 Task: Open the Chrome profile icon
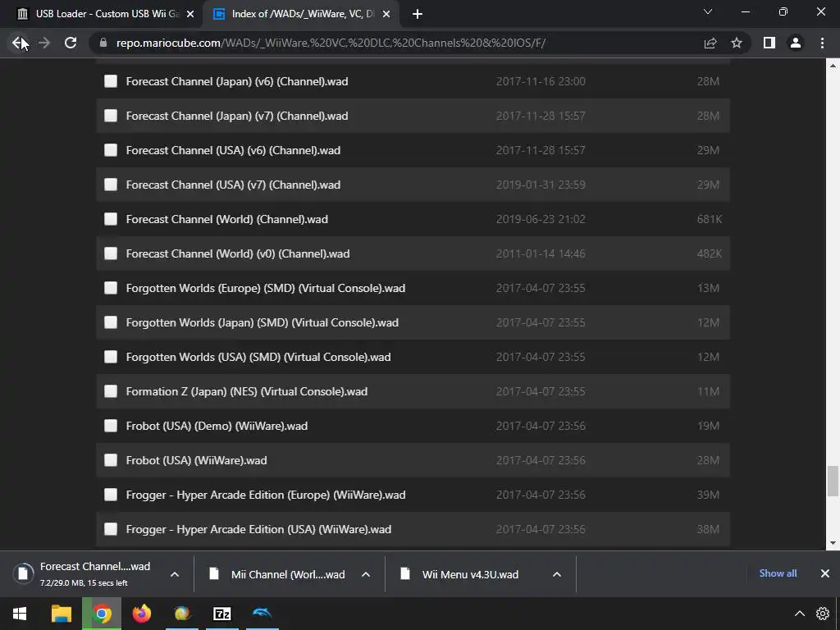[796, 43]
